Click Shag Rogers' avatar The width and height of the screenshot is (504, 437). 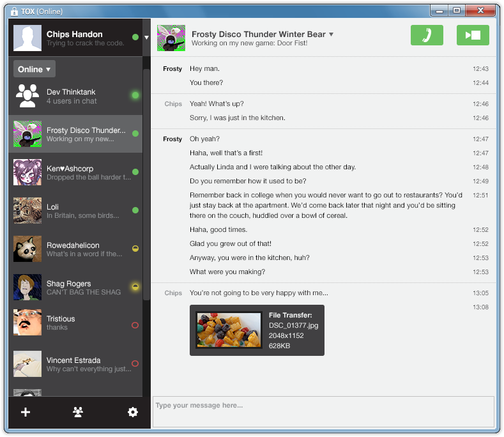27,287
